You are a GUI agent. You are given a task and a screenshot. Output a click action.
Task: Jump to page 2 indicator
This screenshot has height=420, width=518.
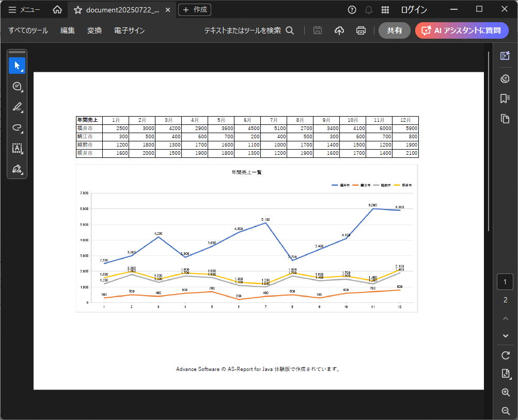point(505,300)
